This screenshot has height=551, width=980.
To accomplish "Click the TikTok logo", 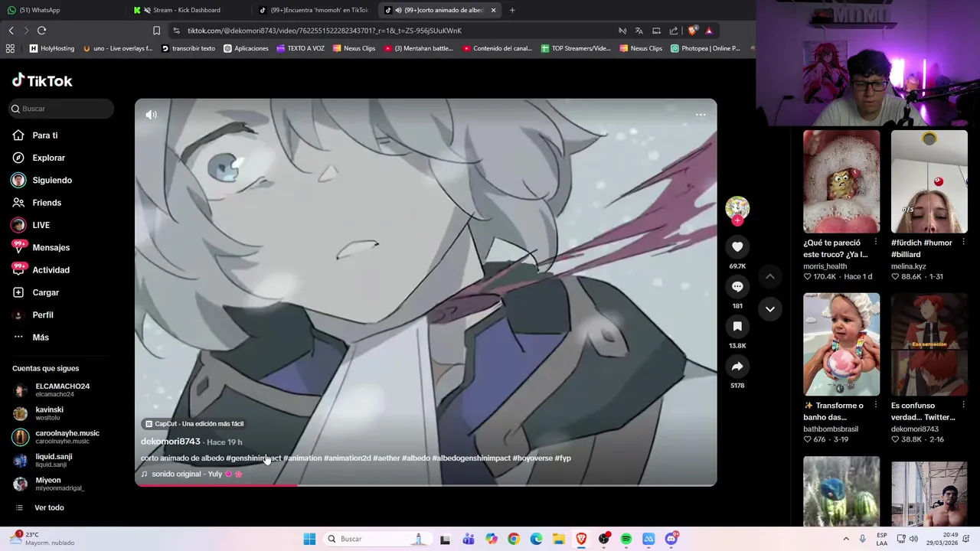I will click(x=42, y=80).
